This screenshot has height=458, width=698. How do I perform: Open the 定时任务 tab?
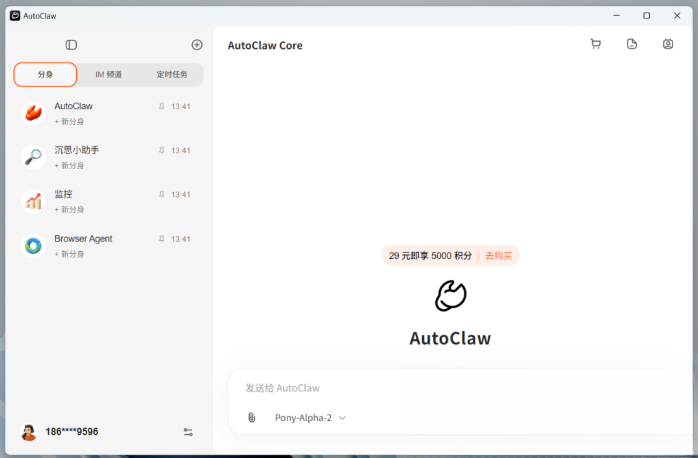click(x=172, y=74)
